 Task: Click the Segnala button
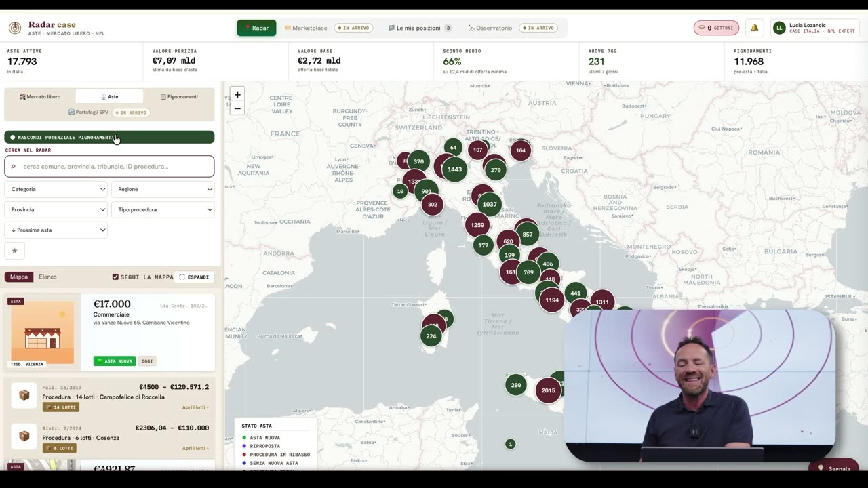[x=834, y=468]
